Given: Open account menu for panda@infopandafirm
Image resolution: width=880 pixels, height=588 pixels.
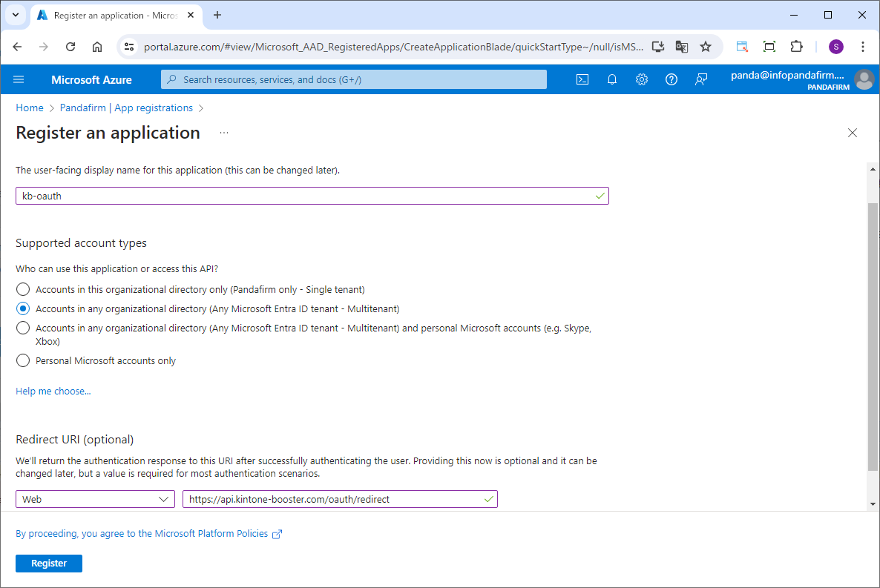Looking at the screenshot, I should coord(864,79).
